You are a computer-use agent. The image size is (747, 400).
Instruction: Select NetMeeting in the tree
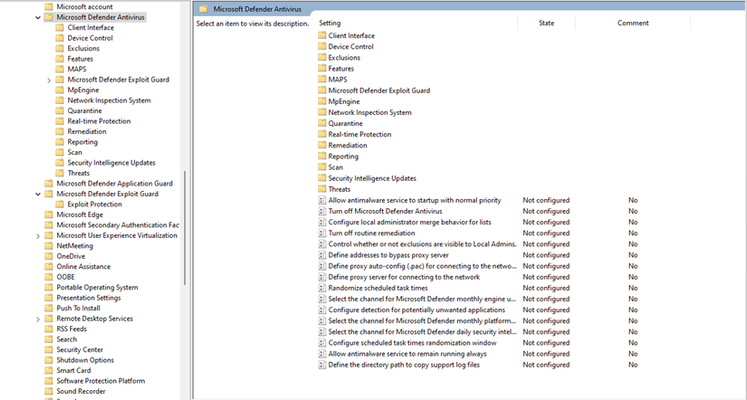pyautogui.click(x=74, y=246)
